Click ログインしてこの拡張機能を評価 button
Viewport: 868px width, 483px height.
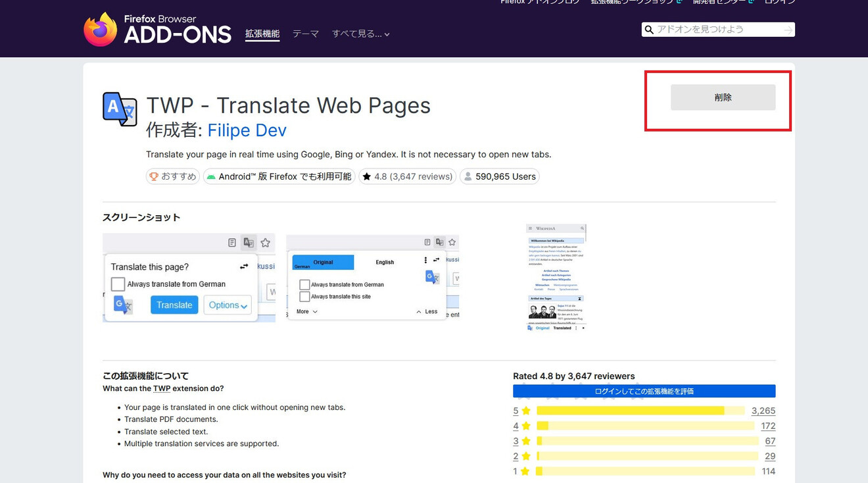click(x=644, y=391)
